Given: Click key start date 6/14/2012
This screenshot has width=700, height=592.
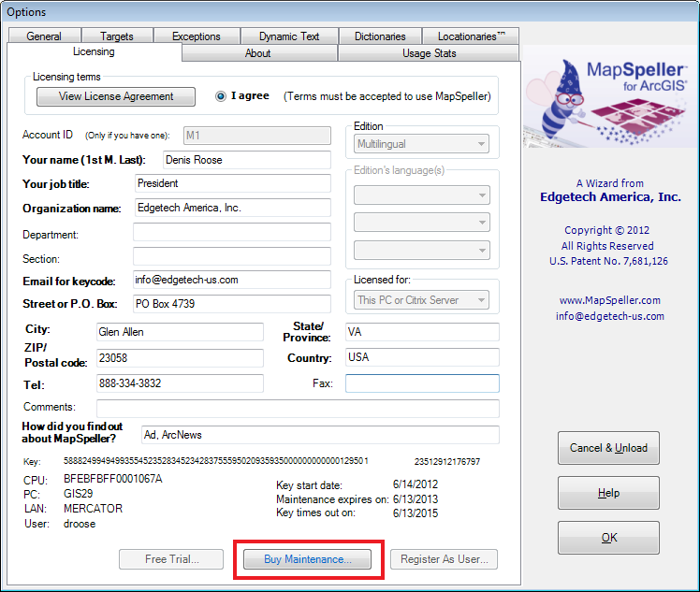Looking at the screenshot, I should (x=416, y=484).
